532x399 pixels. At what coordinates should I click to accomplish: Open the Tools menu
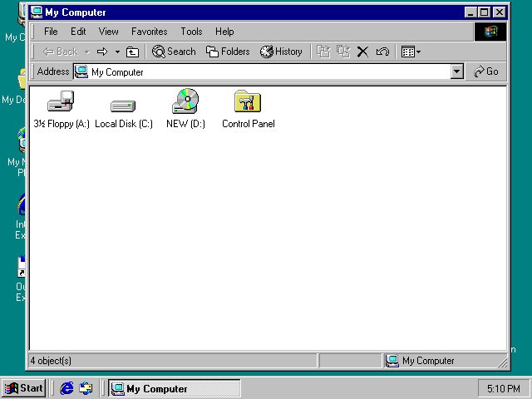click(x=191, y=32)
